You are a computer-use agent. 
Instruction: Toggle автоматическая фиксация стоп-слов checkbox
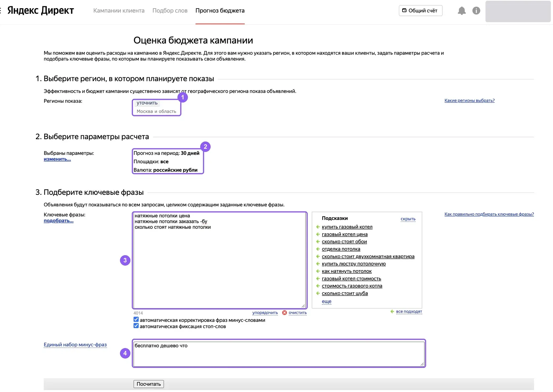[136, 326]
